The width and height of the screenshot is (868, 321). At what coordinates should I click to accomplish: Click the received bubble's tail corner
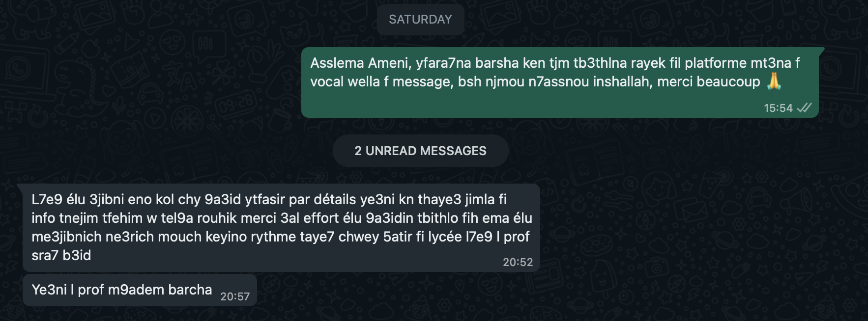pyautogui.click(x=20, y=187)
